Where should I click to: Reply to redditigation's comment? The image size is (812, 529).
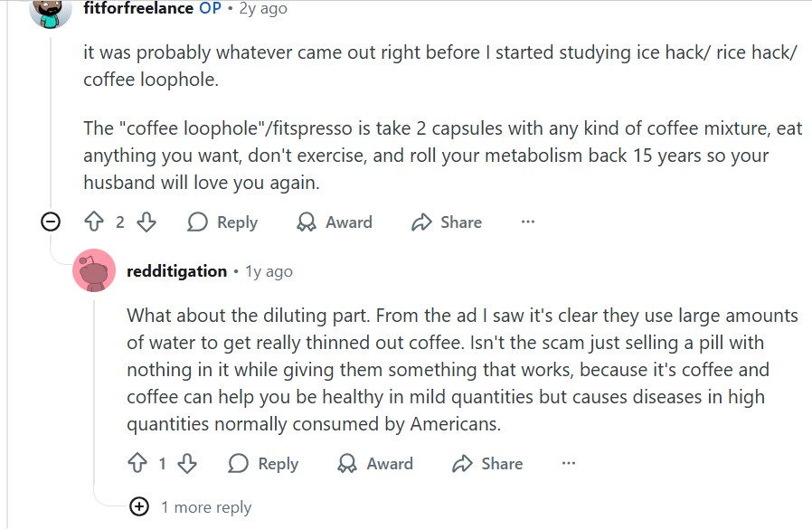coord(263,464)
